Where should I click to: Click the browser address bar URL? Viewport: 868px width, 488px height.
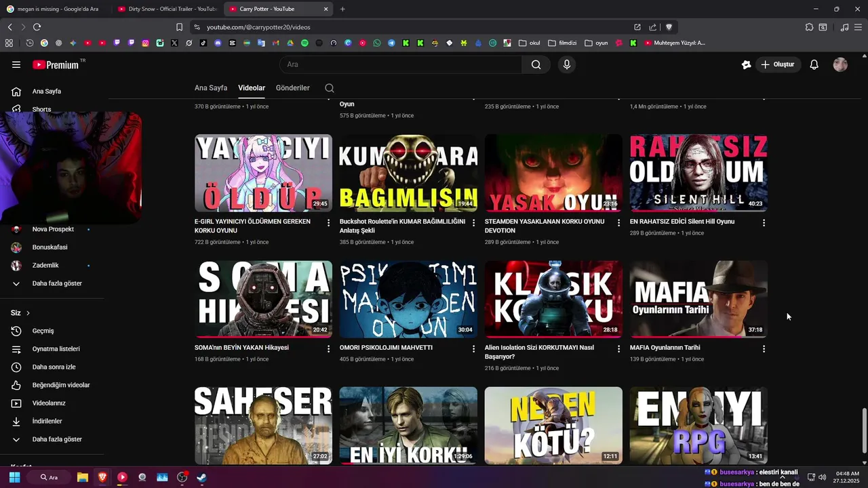[x=258, y=27]
